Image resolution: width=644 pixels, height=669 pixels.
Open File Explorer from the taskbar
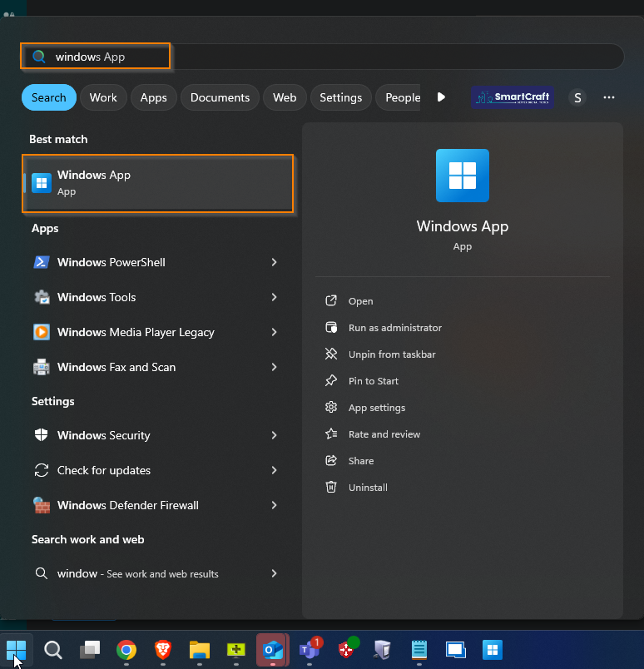tap(200, 650)
